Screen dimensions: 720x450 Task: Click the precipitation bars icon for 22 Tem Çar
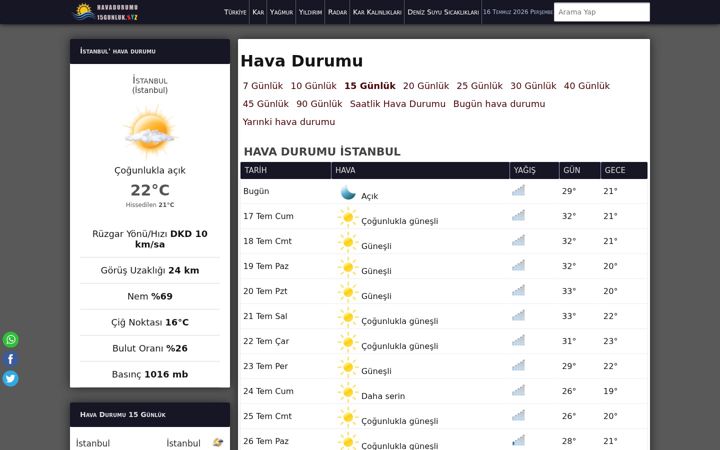click(518, 340)
